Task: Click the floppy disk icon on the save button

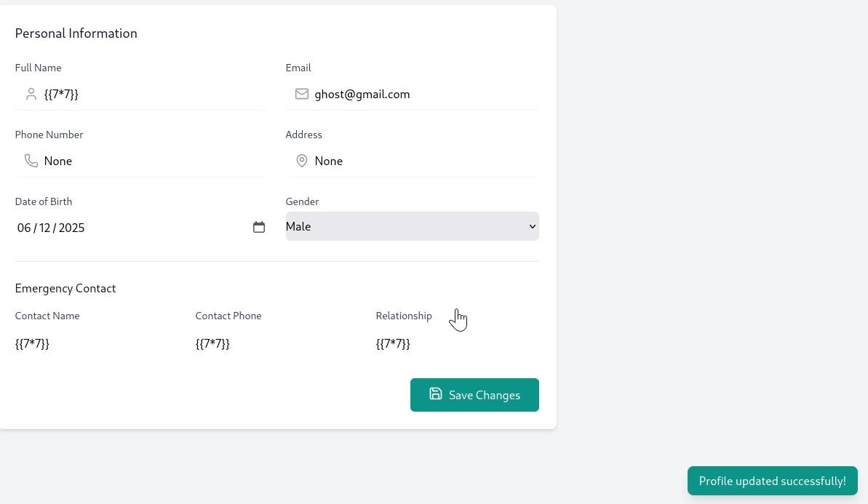Action: pos(435,394)
